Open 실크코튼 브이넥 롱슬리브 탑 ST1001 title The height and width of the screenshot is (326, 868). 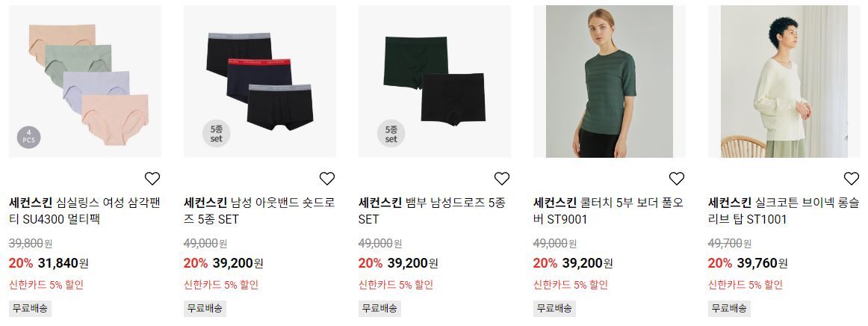[784, 212]
